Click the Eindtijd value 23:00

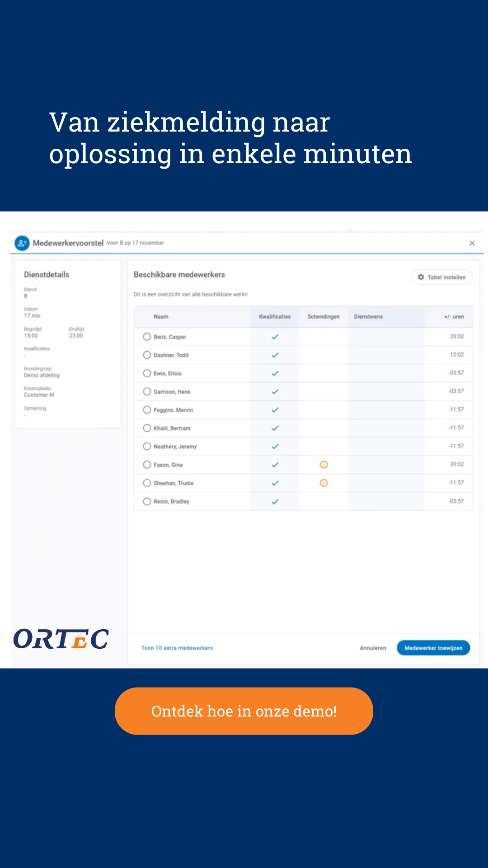coord(76,335)
